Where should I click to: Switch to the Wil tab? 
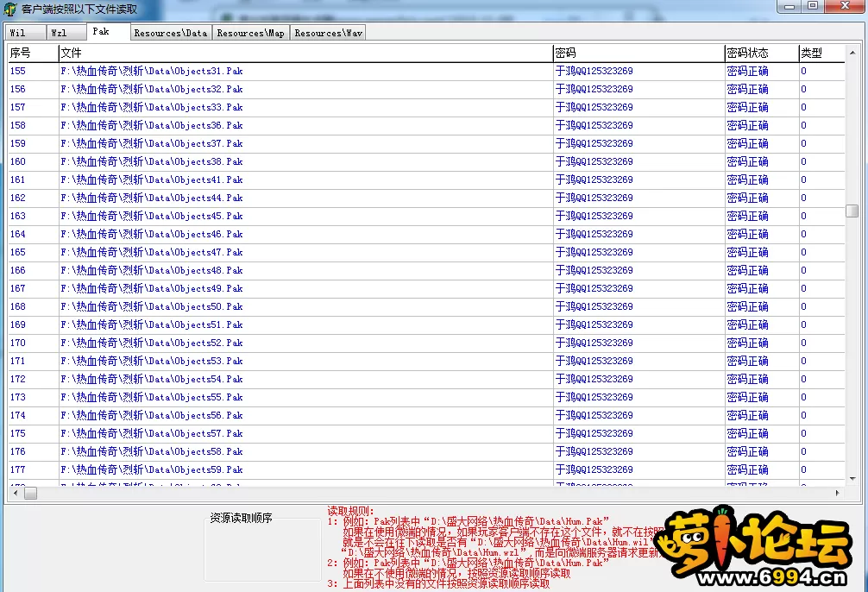point(25,33)
